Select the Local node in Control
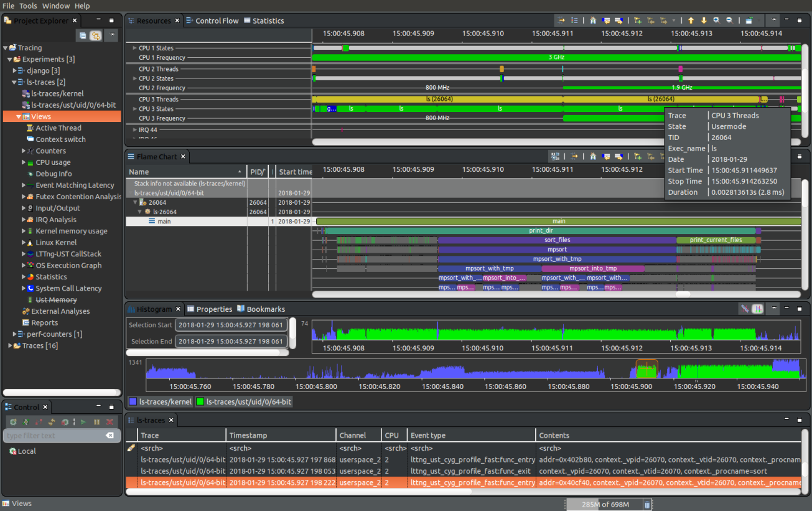Screen dimensions: 812x511 22,451
